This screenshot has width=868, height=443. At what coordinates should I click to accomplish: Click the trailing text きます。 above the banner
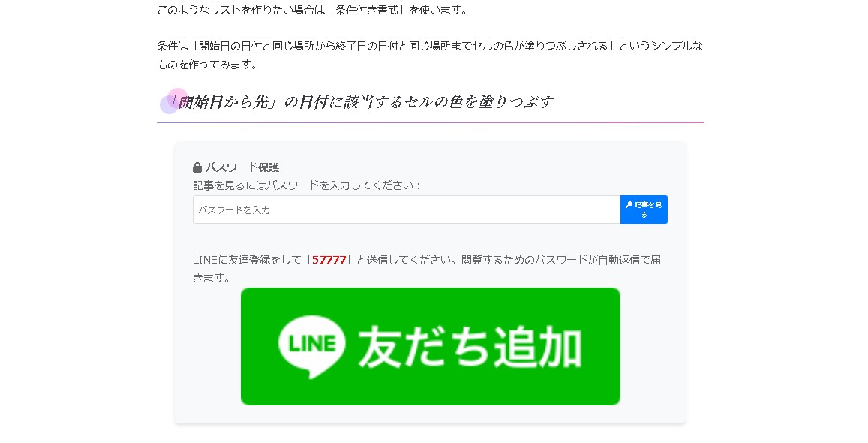point(212,277)
